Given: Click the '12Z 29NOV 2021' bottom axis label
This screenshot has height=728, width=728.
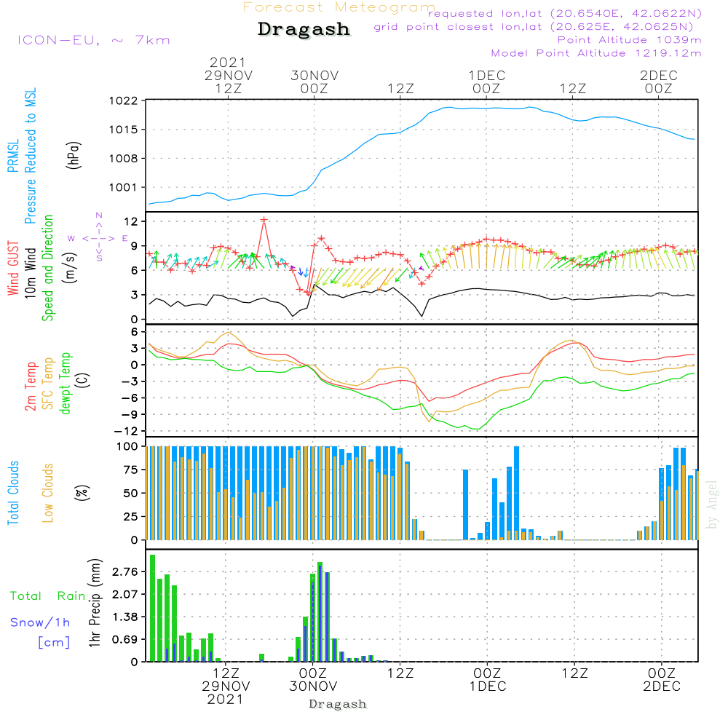Looking at the screenshot, I should 226,687.
